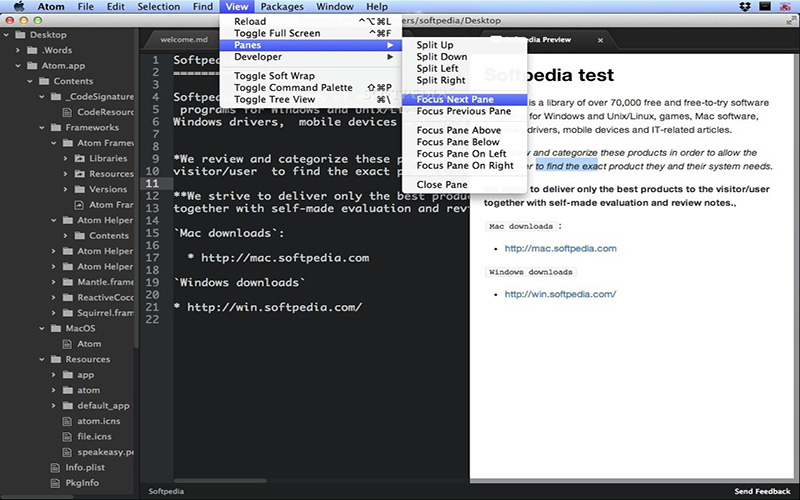Click the 'Softpedia test' preview heading

(x=548, y=75)
